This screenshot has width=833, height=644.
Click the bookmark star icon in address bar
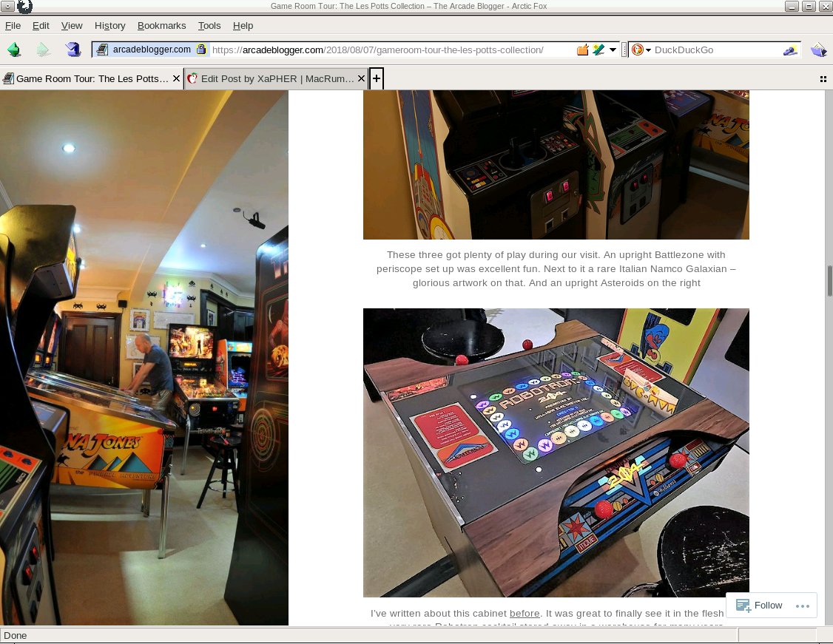598,50
